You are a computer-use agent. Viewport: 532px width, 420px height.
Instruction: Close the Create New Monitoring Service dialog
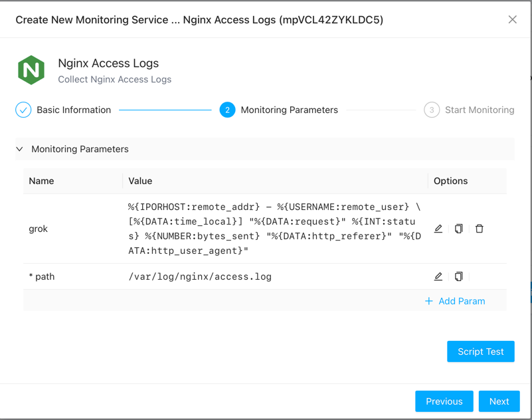pos(512,20)
